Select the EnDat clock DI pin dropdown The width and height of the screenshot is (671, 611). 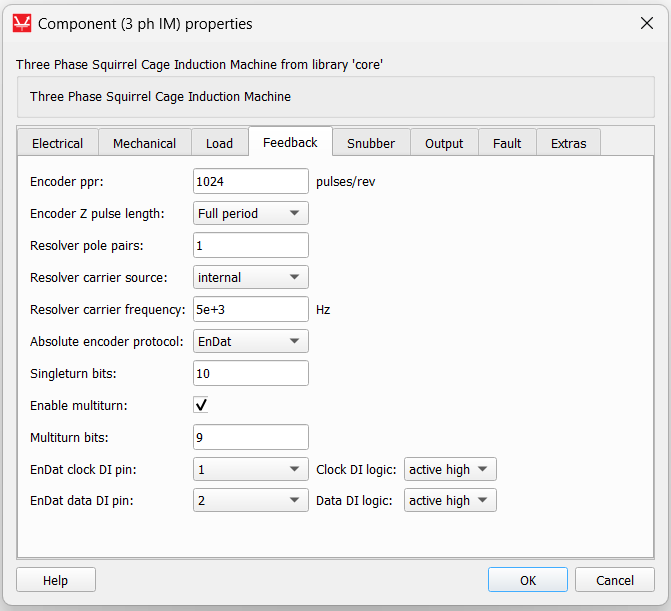(250, 469)
